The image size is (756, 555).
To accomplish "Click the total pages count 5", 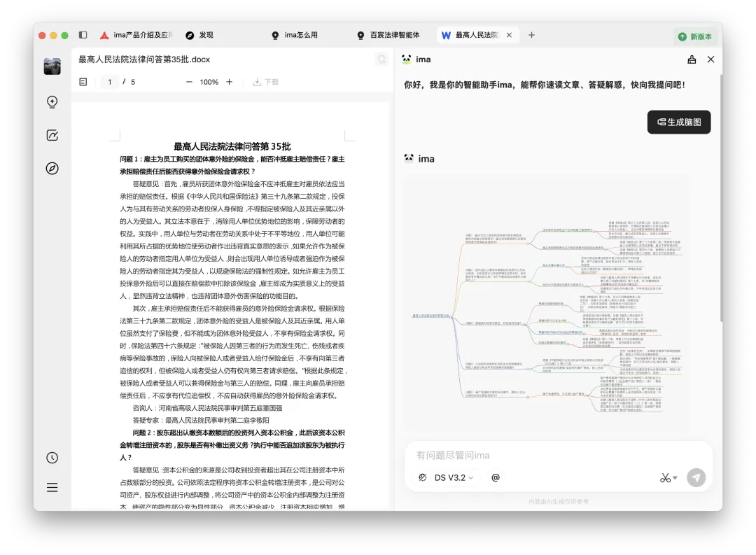I will point(133,82).
